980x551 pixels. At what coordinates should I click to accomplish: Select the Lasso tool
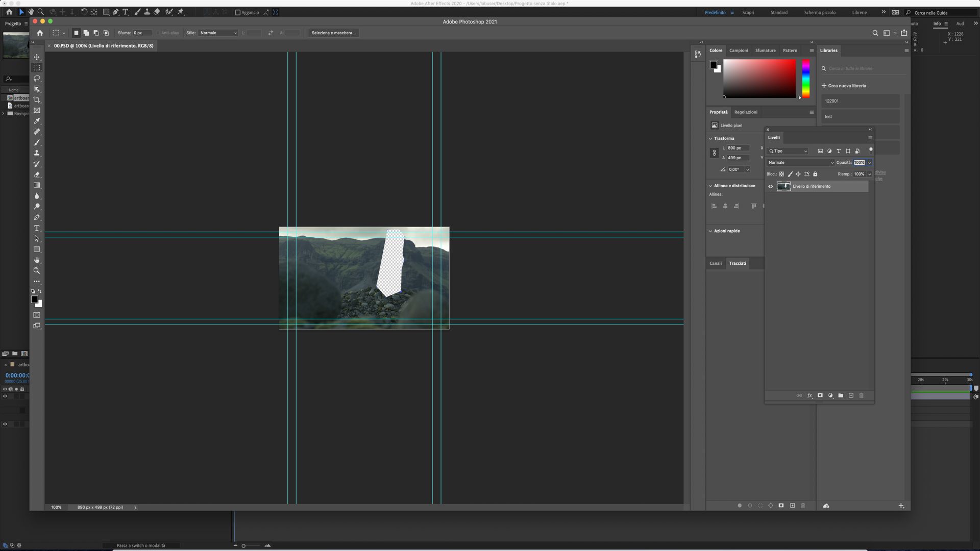[x=37, y=79]
